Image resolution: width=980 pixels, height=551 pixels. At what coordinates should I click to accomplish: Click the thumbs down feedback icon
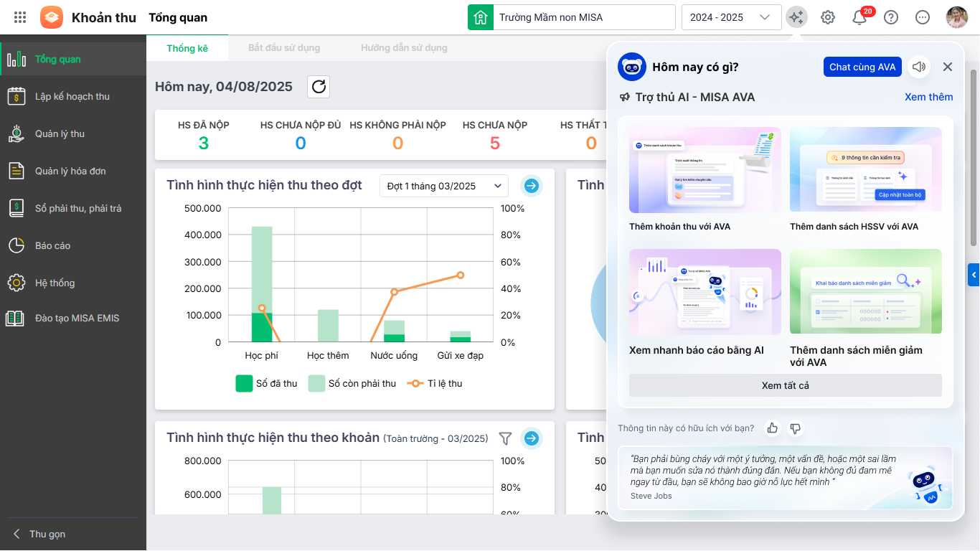(x=795, y=428)
